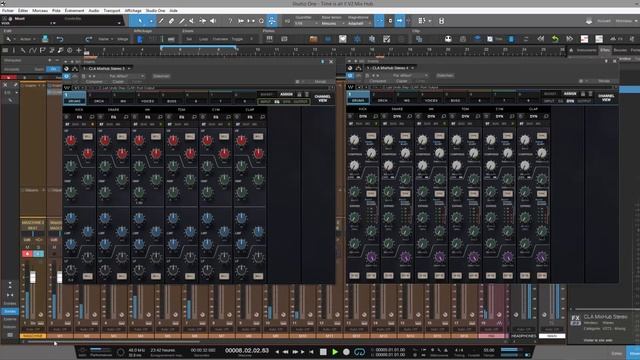640x360 pixels.
Task: Click the Waves logo in the left MixHub
Action: tap(67, 88)
